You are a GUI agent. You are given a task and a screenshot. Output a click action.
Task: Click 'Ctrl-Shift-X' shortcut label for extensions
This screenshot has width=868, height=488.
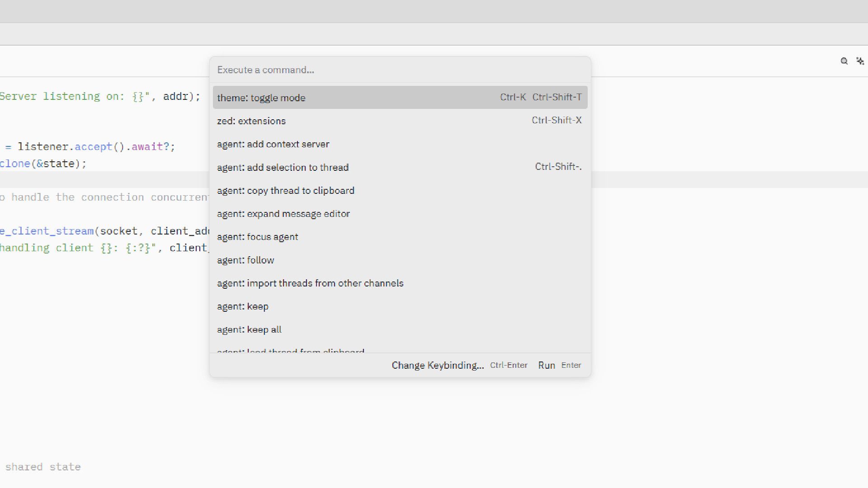[x=557, y=120]
